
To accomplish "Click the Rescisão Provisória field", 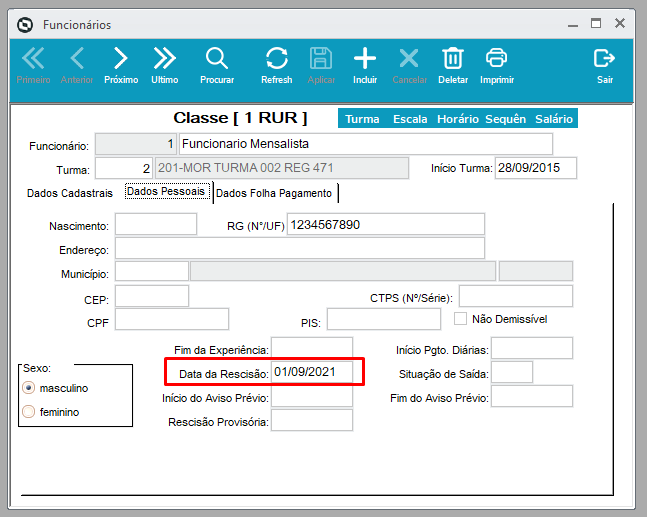I will 312,420.
